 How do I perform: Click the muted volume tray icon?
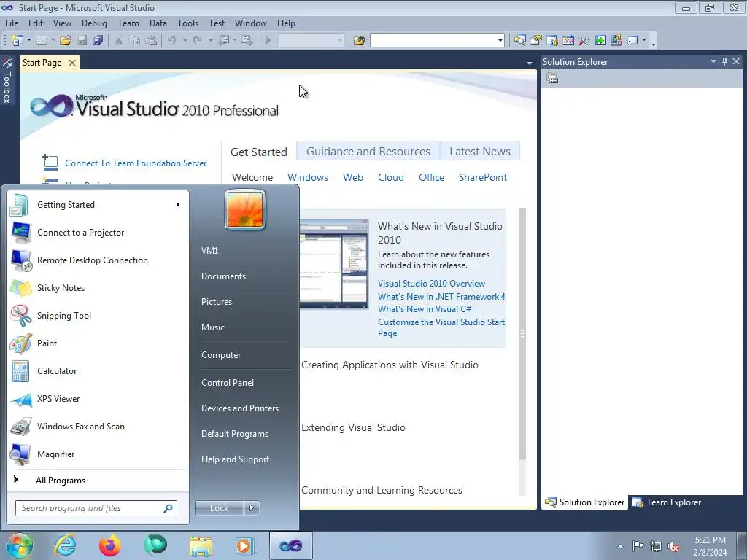673,546
